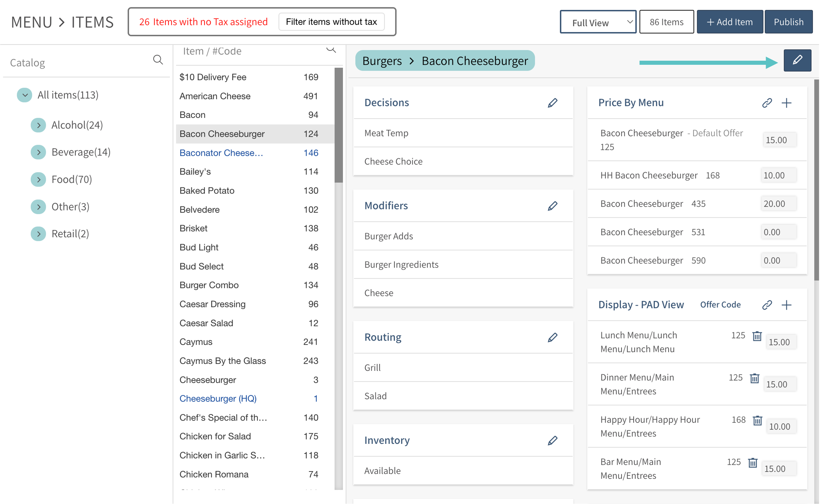820x504 pixels.
Task: Edit the Decisions section
Action: [x=552, y=103]
